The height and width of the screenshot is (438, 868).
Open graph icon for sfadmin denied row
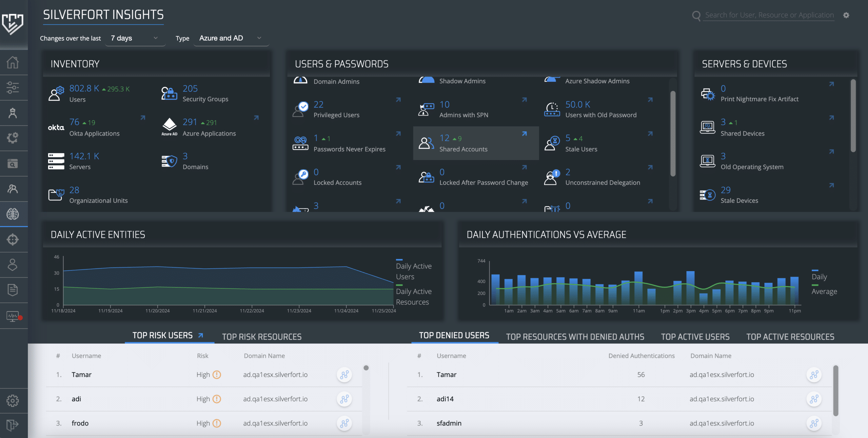[814, 423]
